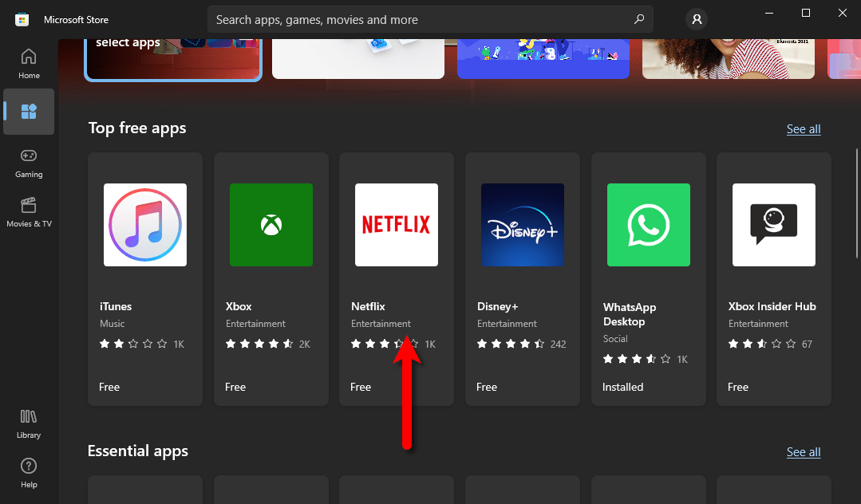Open the Home section in sidebar
The image size is (861, 504).
pyautogui.click(x=29, y=65)
